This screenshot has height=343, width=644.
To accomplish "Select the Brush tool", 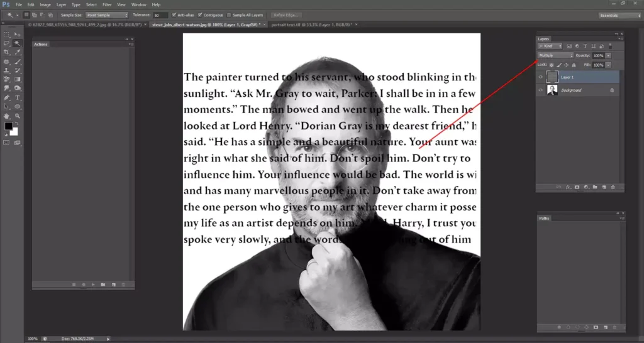I will (18, 62).
